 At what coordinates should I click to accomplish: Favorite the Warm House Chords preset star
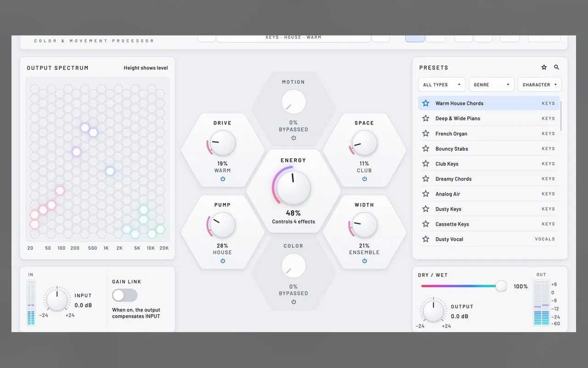pyautogui.click(x=426, y=103)
